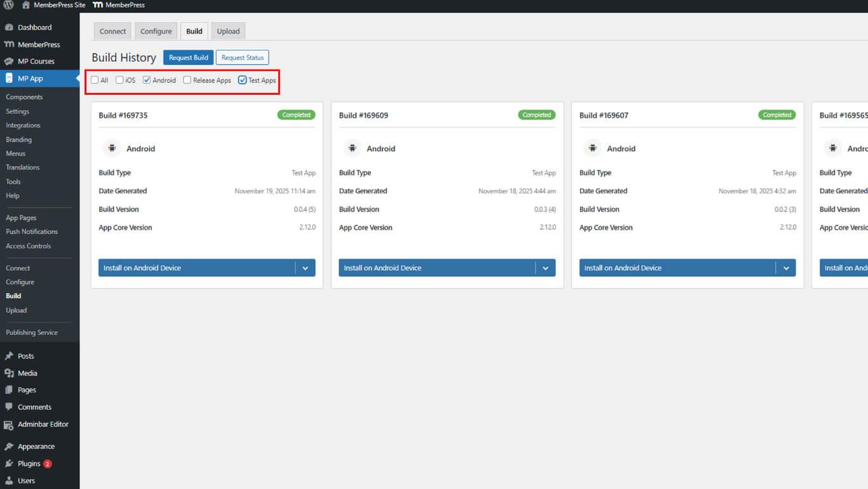
Task: Click the MemberPress Site home icon
Action: (26, 5)
